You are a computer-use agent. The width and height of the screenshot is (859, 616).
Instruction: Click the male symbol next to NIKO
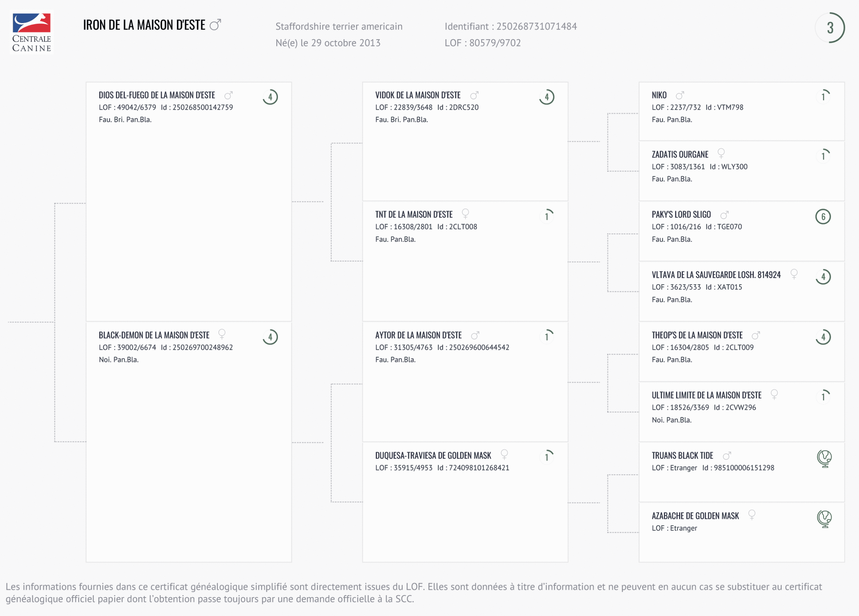click(x=680, y=95)
